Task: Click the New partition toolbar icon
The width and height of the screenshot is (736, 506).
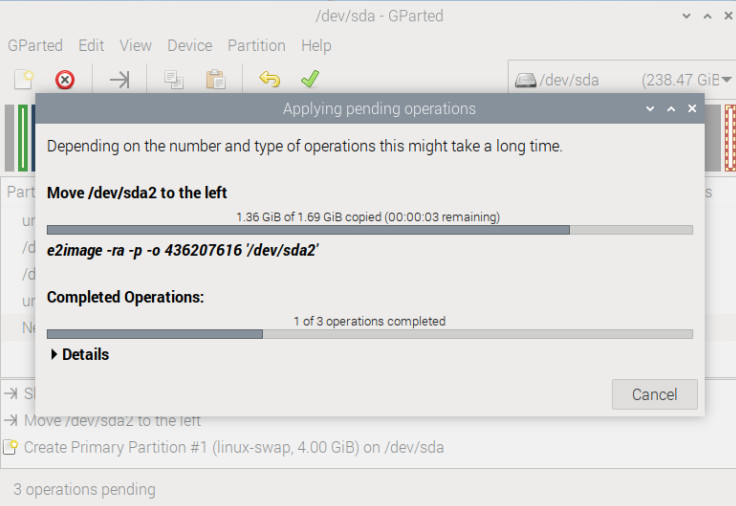Action: point(24,79)
